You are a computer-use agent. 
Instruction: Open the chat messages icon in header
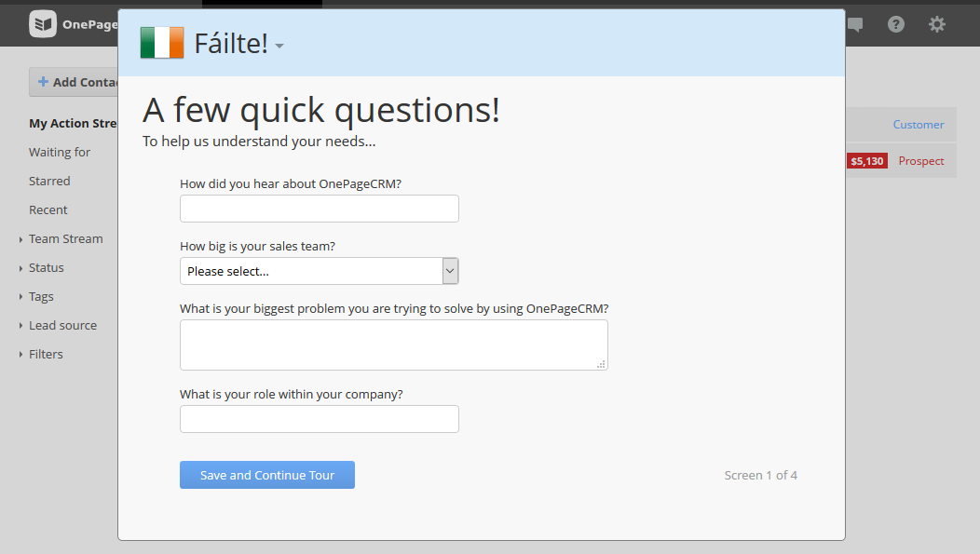click(x=855, y=25)
